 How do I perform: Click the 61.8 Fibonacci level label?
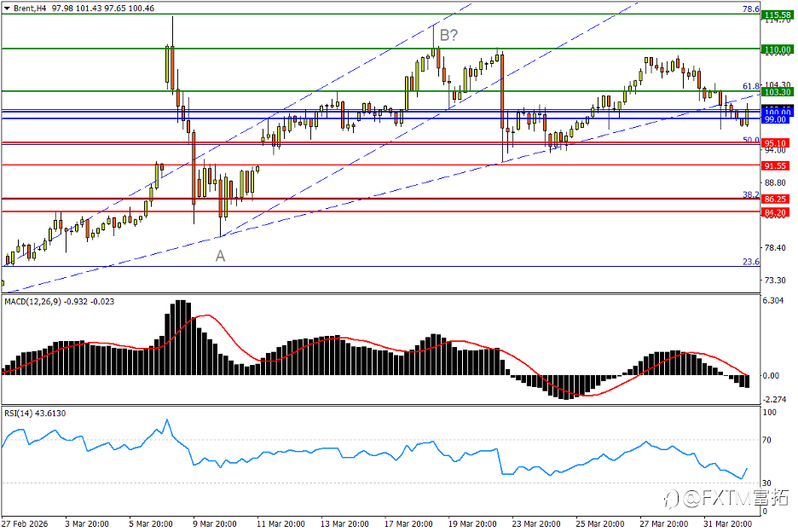tap(750, 86)
